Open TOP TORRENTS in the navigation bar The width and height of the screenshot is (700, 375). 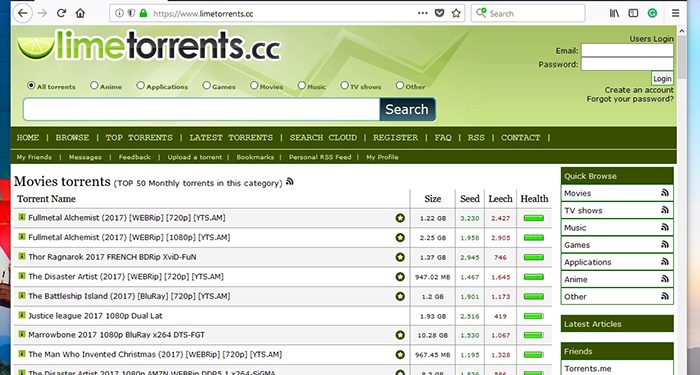[x=139, y=138]
